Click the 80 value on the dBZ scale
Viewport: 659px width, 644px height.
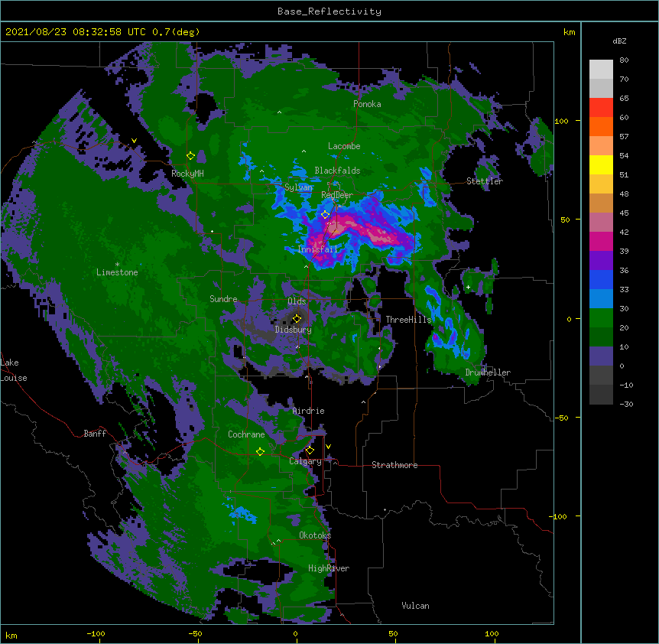(x=624, y=60)
